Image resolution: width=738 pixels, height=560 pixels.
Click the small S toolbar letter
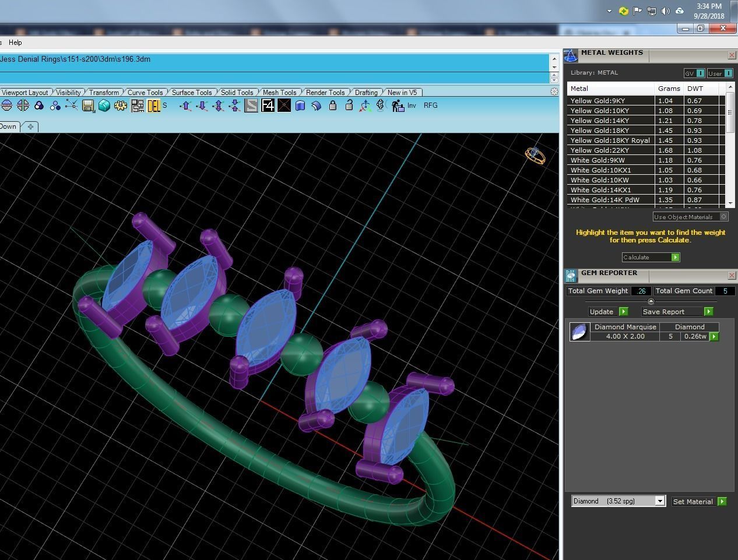click(165, 105)
